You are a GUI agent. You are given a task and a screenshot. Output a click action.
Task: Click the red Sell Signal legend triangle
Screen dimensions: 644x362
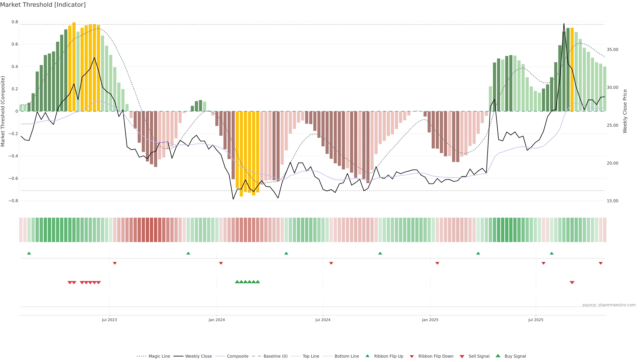click(x=462, y=356)
